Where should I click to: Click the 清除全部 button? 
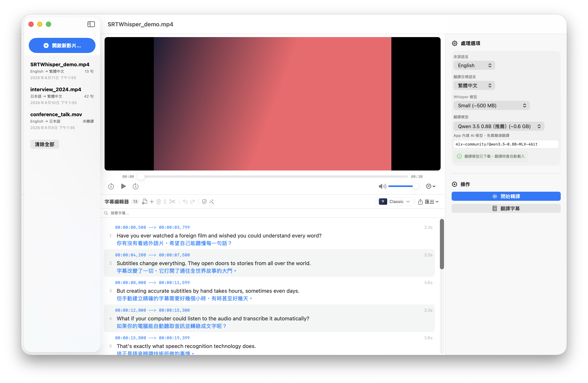point(45,144)
